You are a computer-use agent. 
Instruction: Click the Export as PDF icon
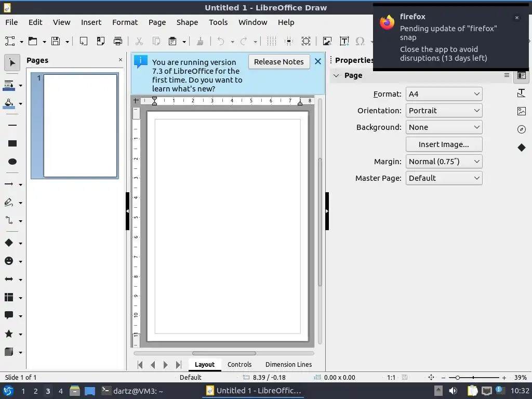tap(100, 42)
